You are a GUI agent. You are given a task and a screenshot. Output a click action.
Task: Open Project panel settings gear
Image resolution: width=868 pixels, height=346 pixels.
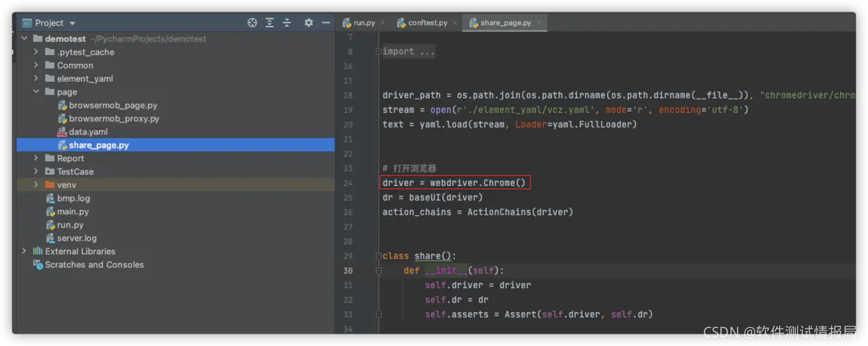click(309, 23)
